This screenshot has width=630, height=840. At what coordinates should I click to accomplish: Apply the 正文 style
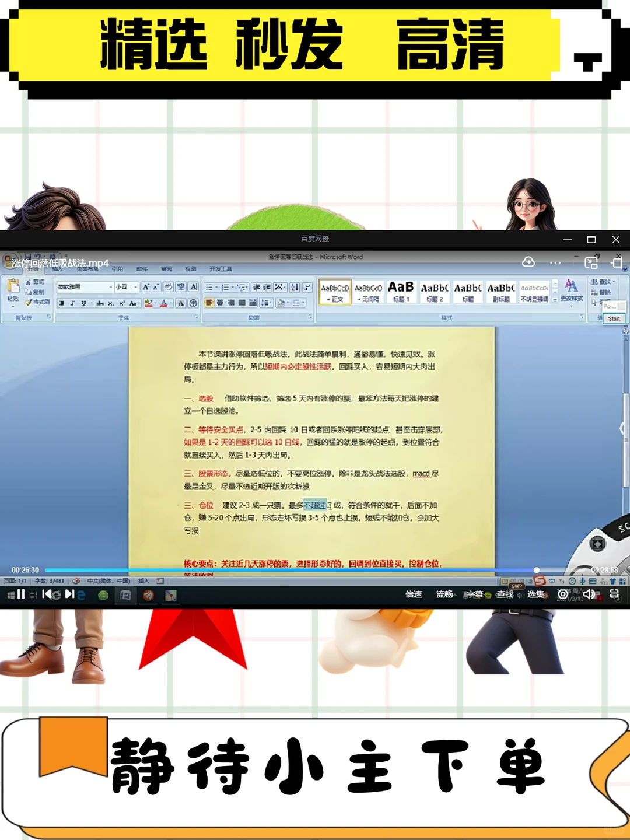[x=335, y=292]
